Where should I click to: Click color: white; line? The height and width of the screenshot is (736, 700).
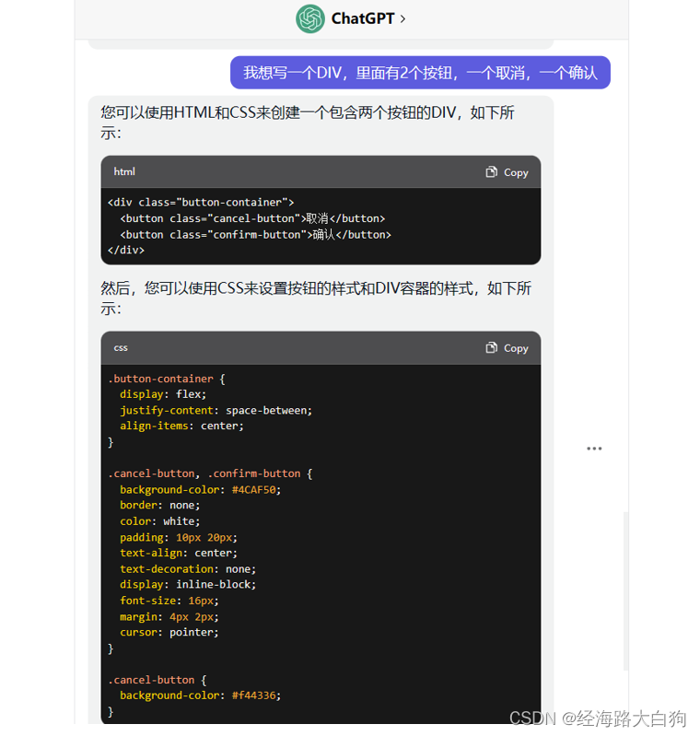160,521
